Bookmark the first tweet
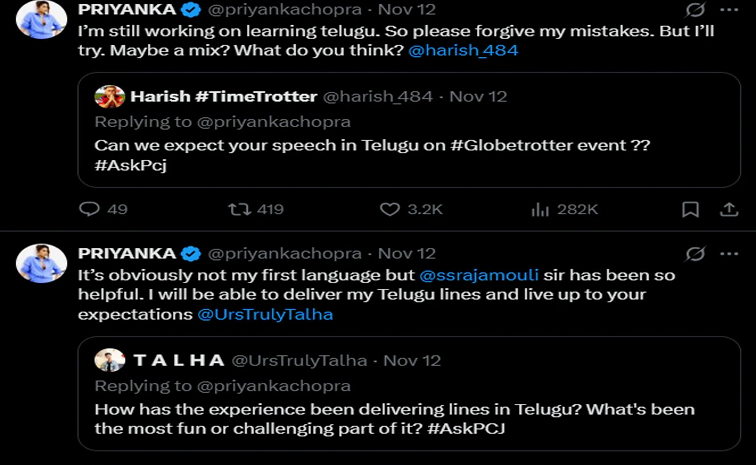Image resolution: width=756 pixels, height=465 pixels. click(x=690, y=209)
